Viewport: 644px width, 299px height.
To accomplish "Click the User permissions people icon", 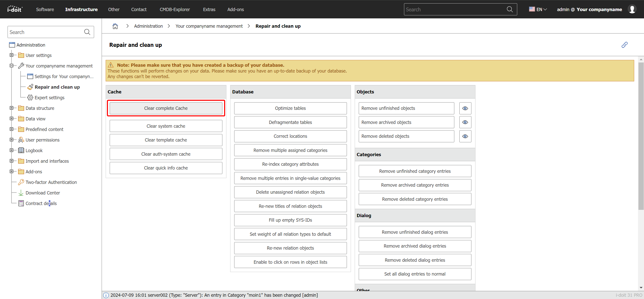I will 21,140.
